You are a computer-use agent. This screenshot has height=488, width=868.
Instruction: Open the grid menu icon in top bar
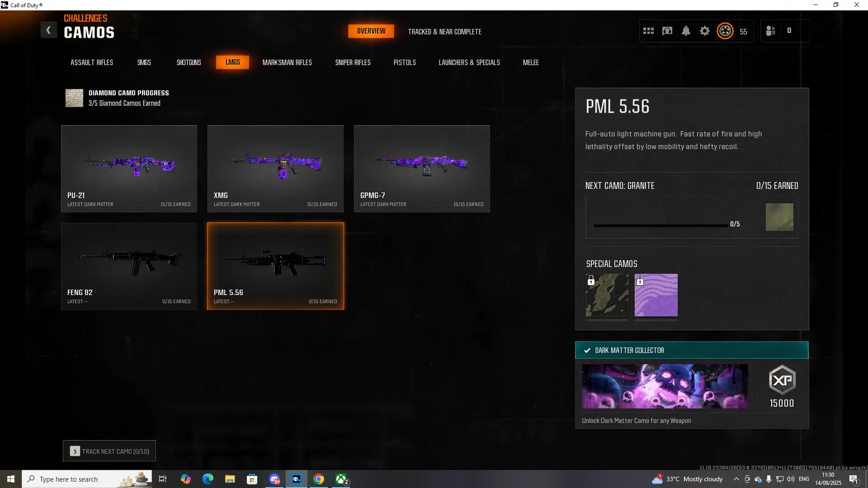tap(648, 31)
